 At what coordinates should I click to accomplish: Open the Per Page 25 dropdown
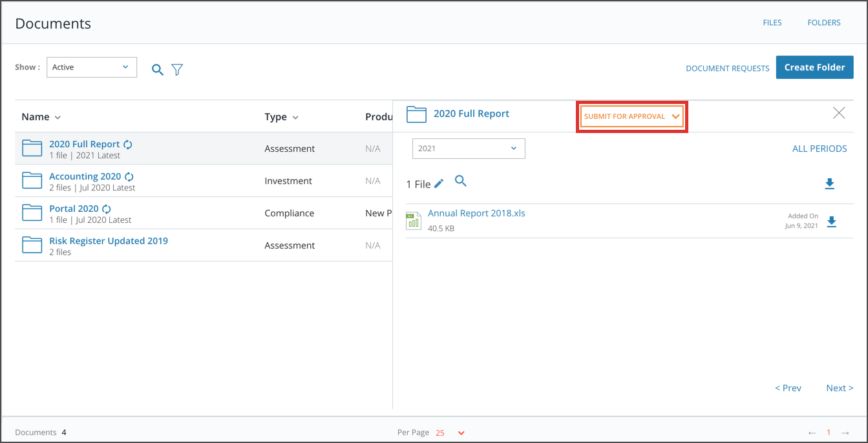[x=450, y=433]
